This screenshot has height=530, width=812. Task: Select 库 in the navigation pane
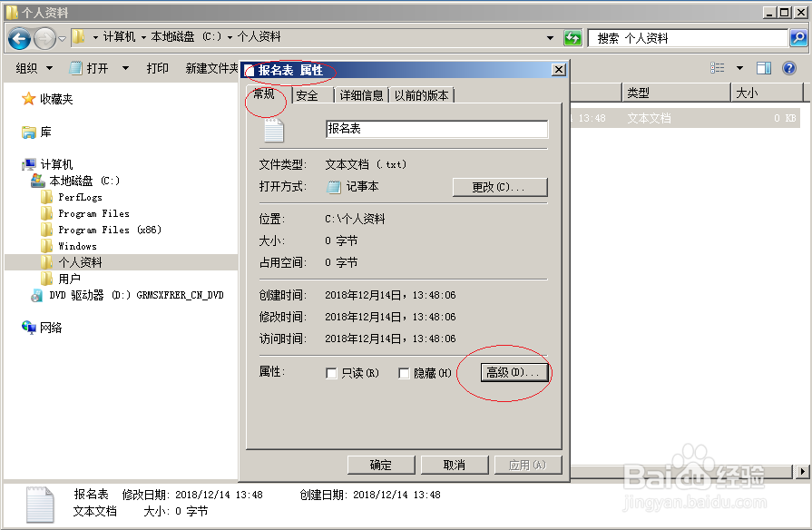(x=46, y=132)
